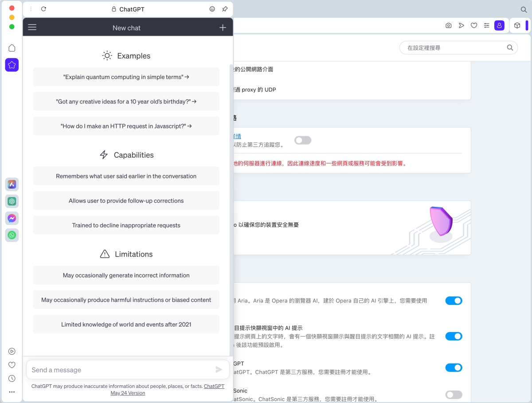Screen dimensions: 532x403
Task: Click "May occasionally produce harmful instructions" text
Action: [x=126, y=300]
